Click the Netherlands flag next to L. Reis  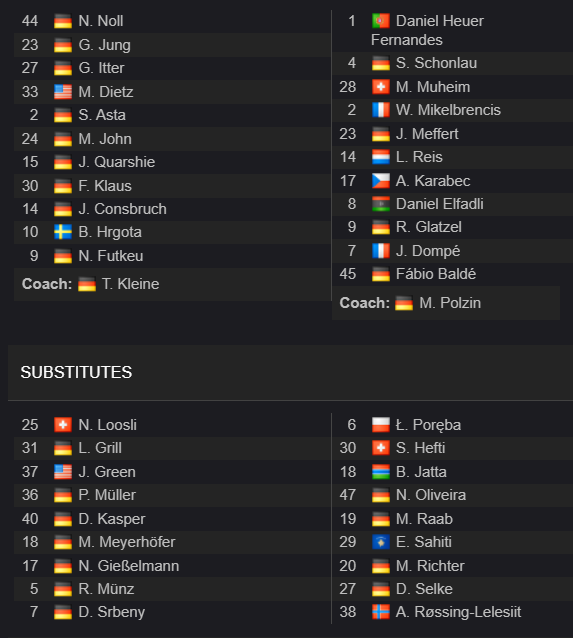tap(381, 157)
